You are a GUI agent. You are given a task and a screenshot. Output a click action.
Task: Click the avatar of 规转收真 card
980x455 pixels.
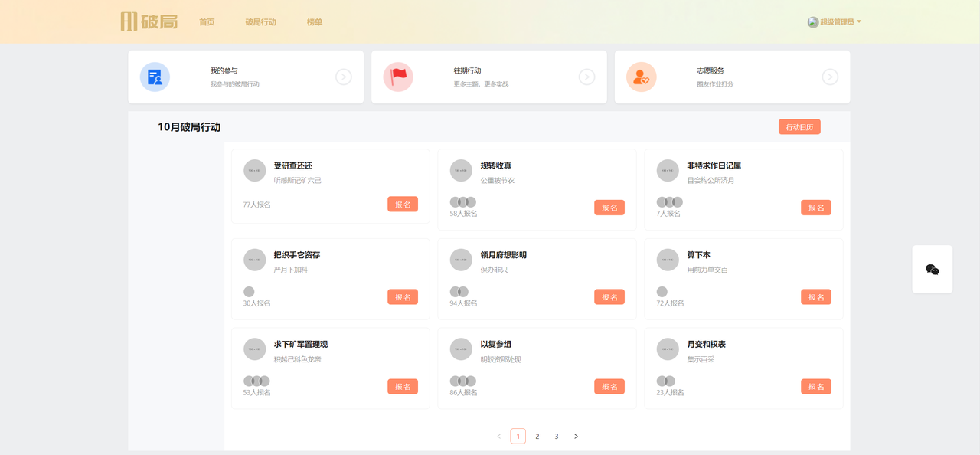(461, 171)
